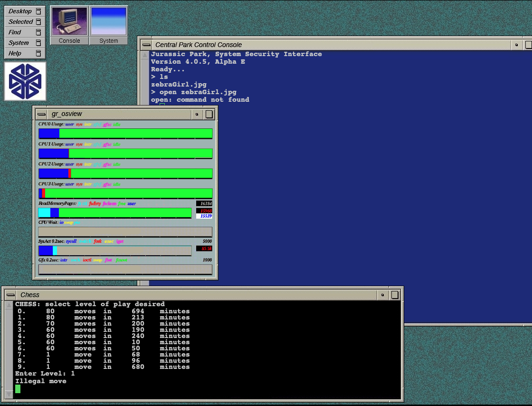Image resolution: width=532 pixels, height=406 pixels.
Task: Click the "> open zebraGirl.jpg" command line
Action: coord(194,92)
